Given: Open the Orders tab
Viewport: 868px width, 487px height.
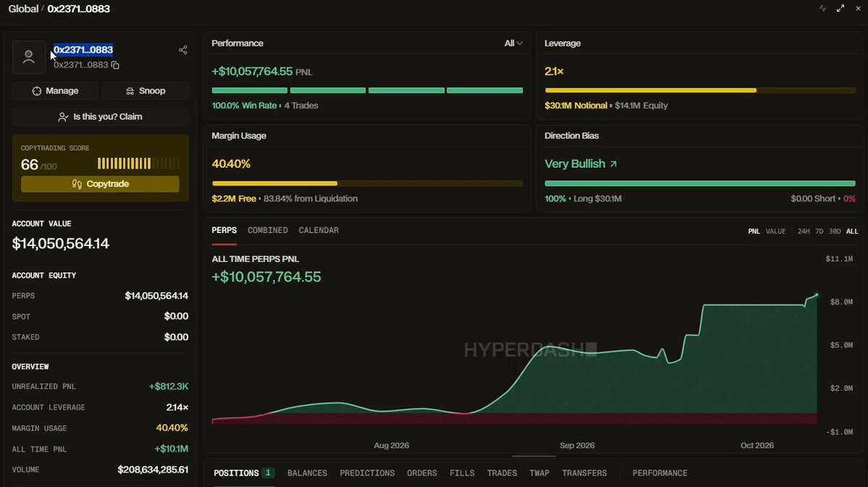Looking at the screenshot, I should [422, 473].
